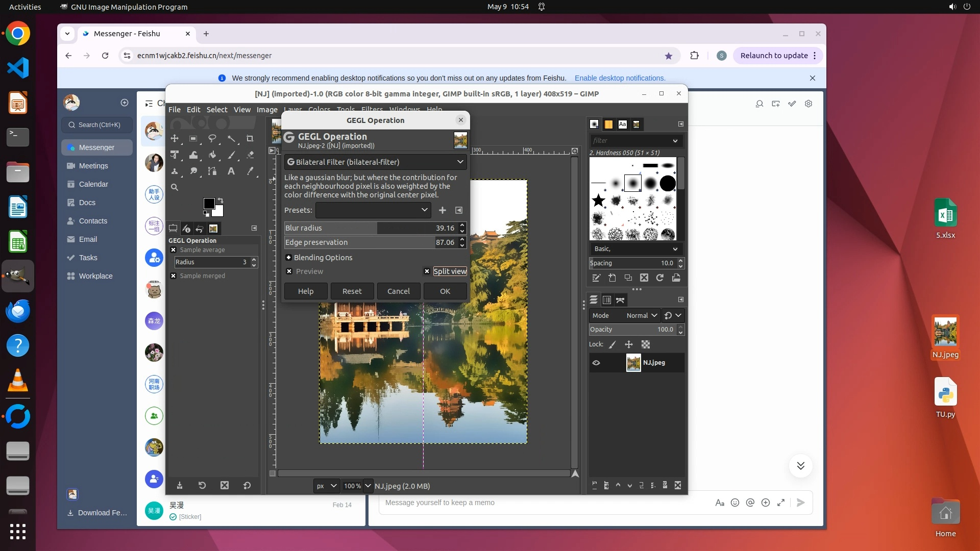Save current settings as named preset
This screenshot has width=980, height=551.
pos(443,210)
